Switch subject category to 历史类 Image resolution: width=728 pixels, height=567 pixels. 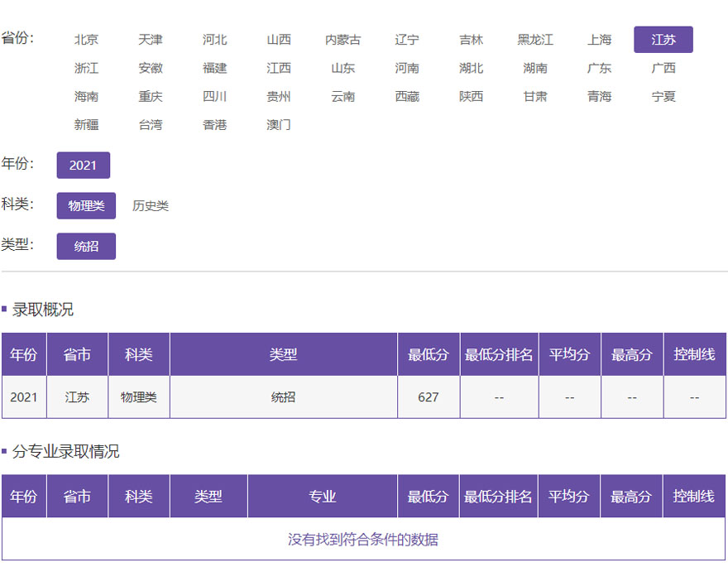[x=151, y=205]
